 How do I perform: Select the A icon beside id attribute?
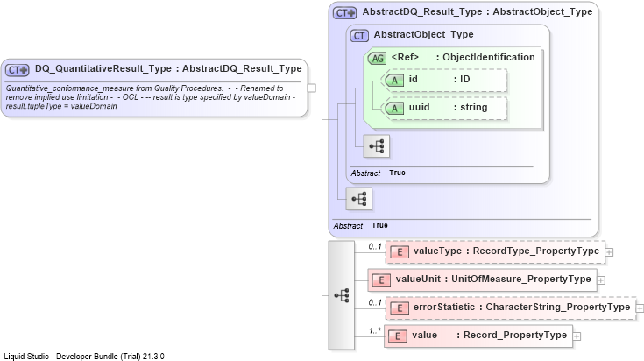tap(394, 80)
